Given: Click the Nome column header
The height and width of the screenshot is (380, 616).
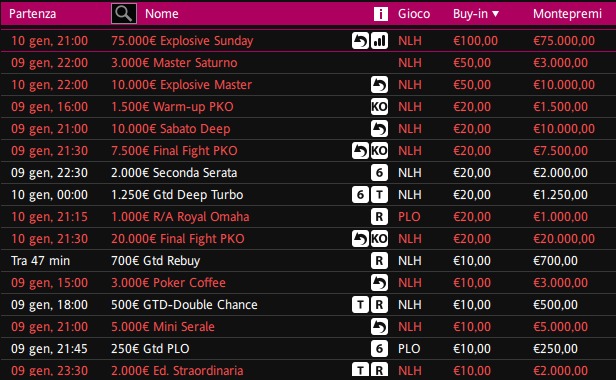Looking at the screenshot, I should 162,14.
